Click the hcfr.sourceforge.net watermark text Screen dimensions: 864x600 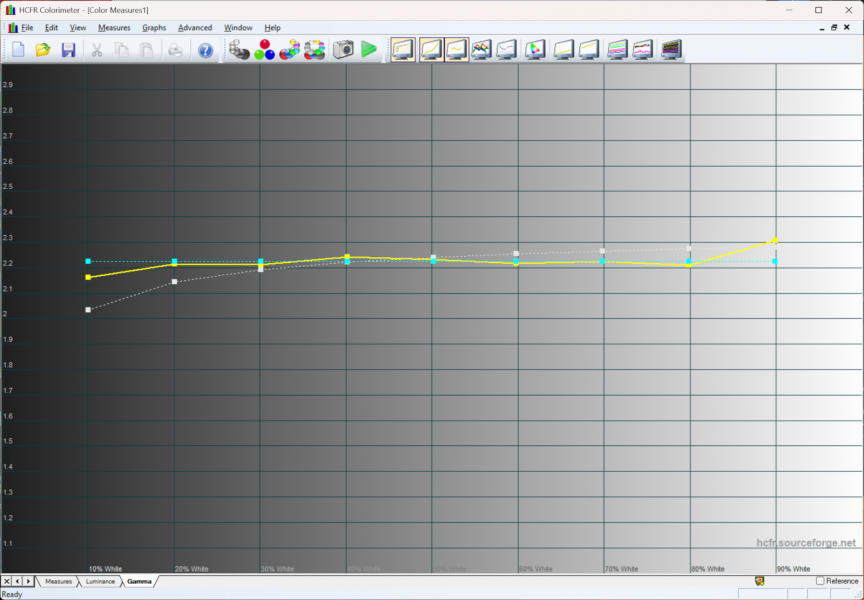click(806, 543)
